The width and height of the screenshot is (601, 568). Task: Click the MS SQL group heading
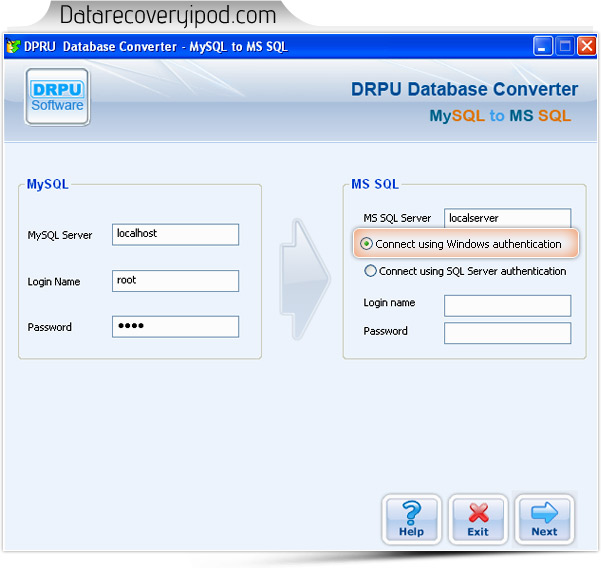pos(375,184)
